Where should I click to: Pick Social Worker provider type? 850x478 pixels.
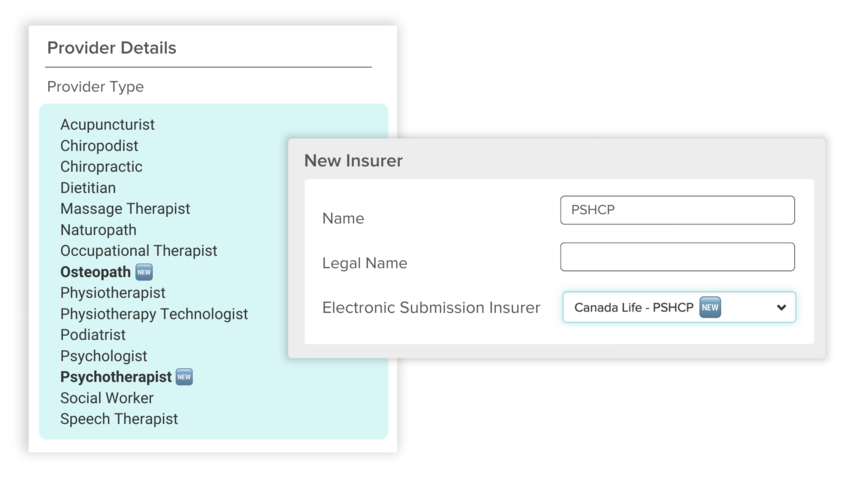coord(107,398)
